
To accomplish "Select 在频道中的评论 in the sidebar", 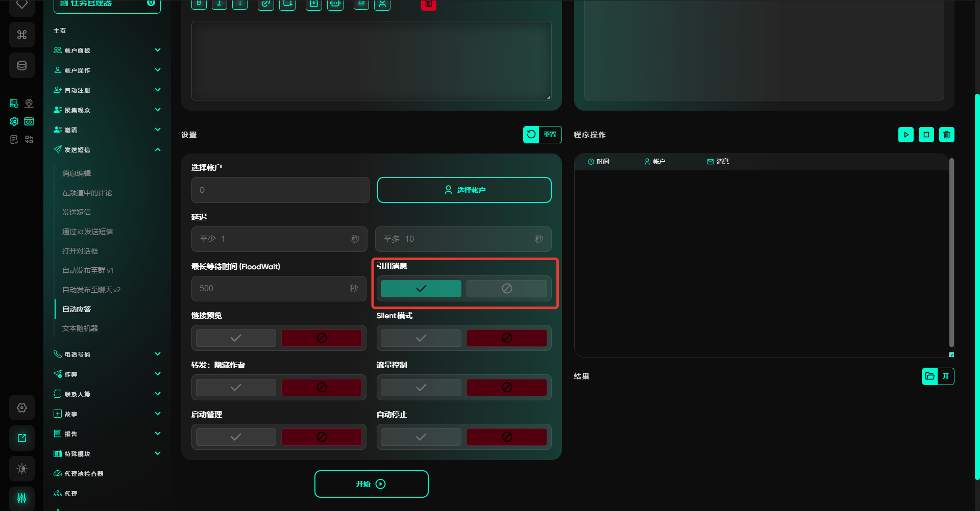I will (x=87, y=193).
